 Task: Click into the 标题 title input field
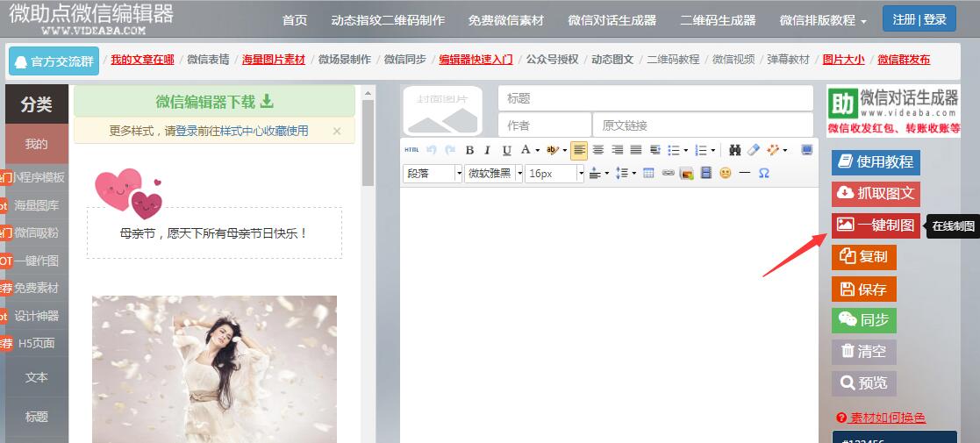pyautogui.click(x=655, y=98)
